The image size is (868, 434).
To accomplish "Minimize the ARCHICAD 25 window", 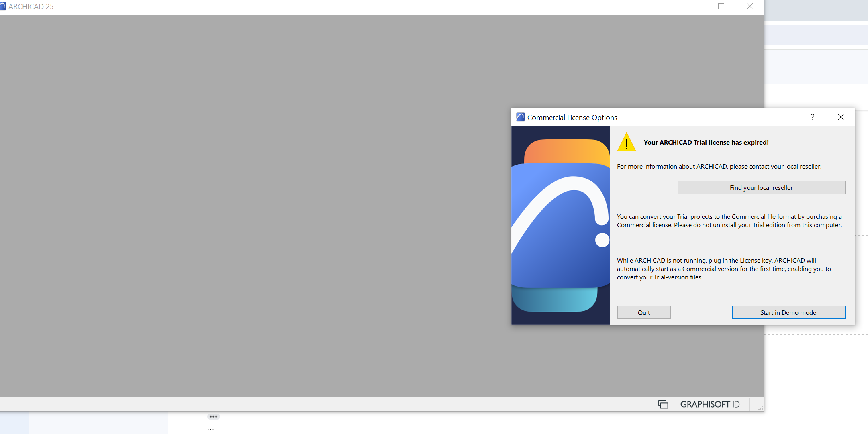I will [693, 6].
